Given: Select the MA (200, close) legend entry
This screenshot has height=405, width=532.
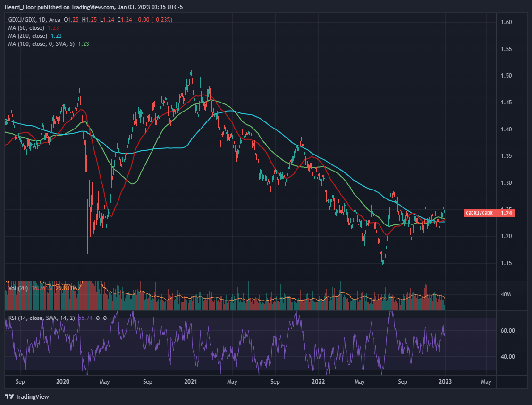Looking at the screenshot, I should [27, 35].
